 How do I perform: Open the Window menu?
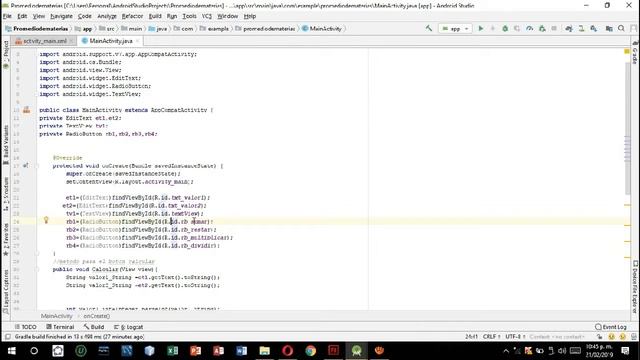tap(227, 16)
